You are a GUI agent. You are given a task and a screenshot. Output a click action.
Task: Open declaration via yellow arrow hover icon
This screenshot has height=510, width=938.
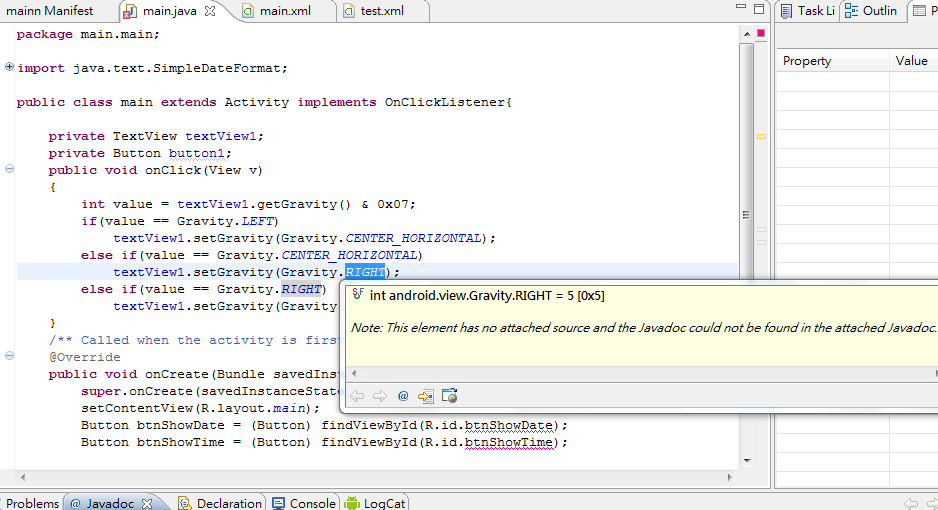(x=425, y=396)
